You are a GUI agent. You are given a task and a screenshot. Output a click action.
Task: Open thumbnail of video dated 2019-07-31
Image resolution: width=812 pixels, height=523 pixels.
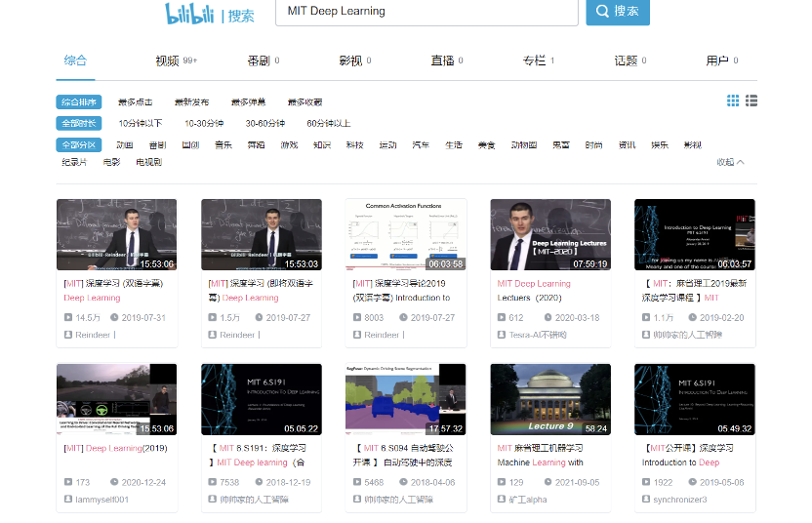(116, 234)
